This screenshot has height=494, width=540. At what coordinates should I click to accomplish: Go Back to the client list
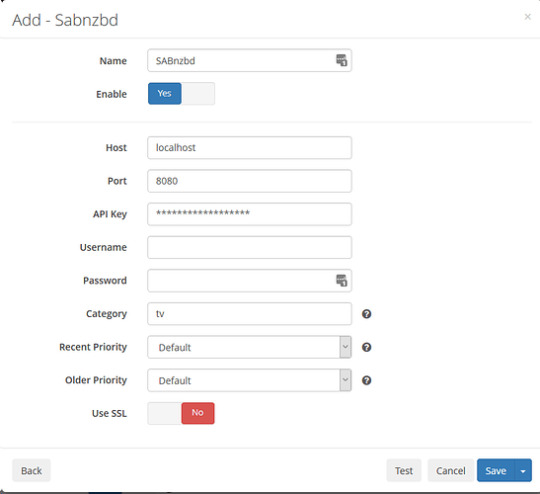(31, 471)
